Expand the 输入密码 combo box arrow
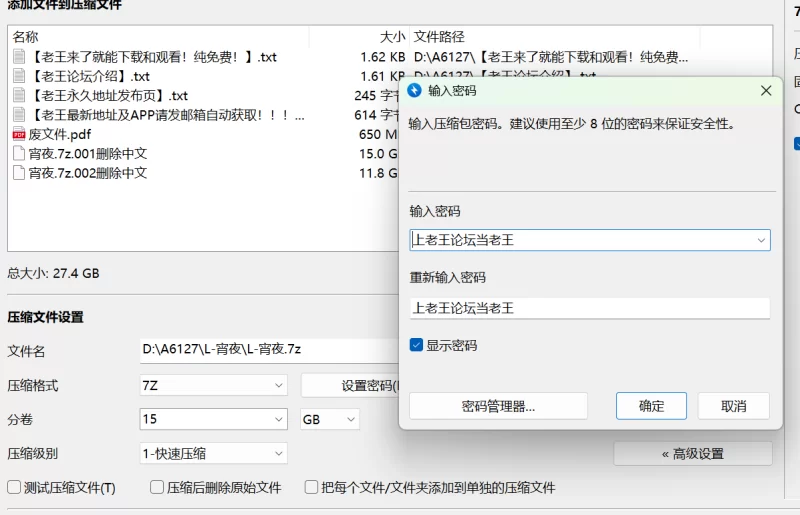This screenshot has height=515, width=800. [761, 240]
